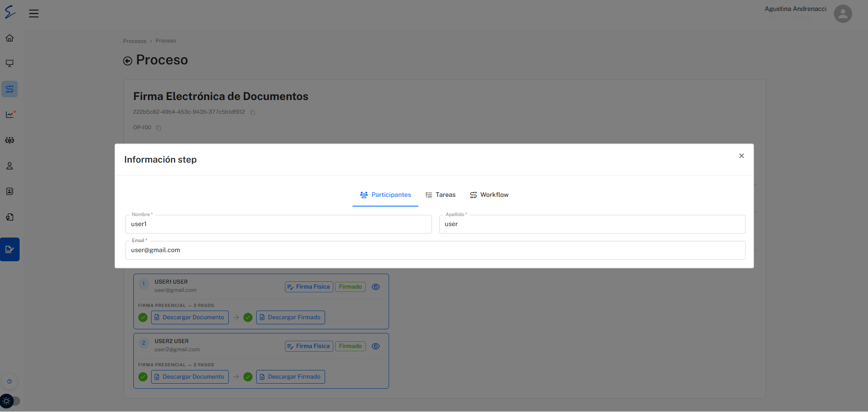868x412 pixels.
Task: Click Descargar Firmado for USER2 USER
Action: pos(290,377)
